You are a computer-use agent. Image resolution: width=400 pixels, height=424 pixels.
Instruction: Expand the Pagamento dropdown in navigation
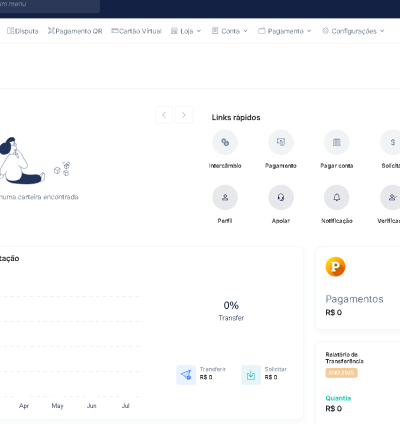coord(285,31)
